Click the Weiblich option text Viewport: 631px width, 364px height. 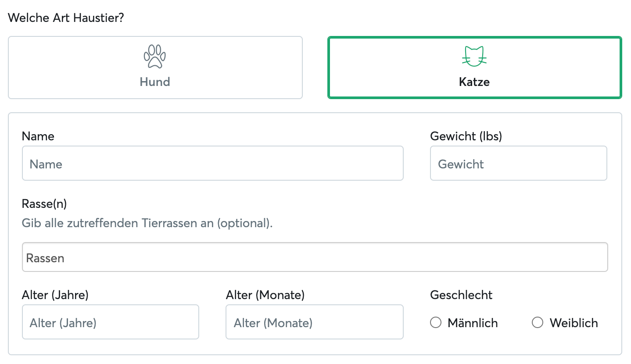point(574,323)
